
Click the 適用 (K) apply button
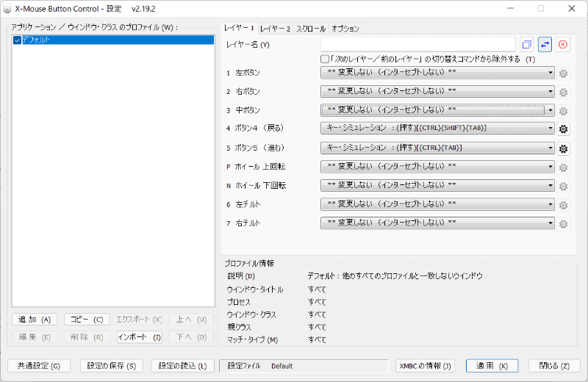pos(492,366)
